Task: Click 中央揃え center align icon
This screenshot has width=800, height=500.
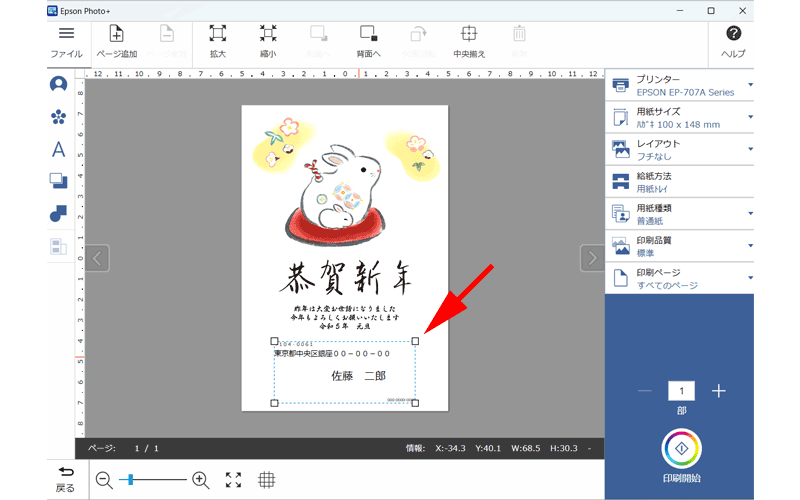Action: (x=469, y=35)
